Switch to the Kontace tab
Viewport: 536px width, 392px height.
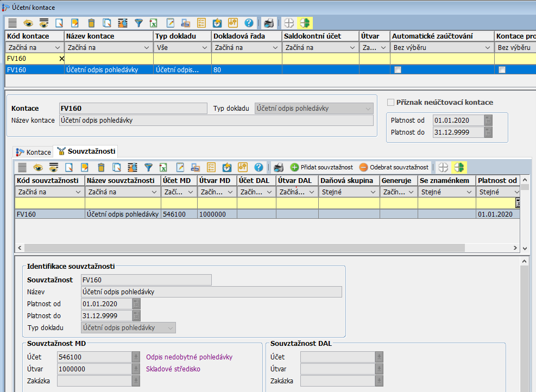[x=34, y=152]
